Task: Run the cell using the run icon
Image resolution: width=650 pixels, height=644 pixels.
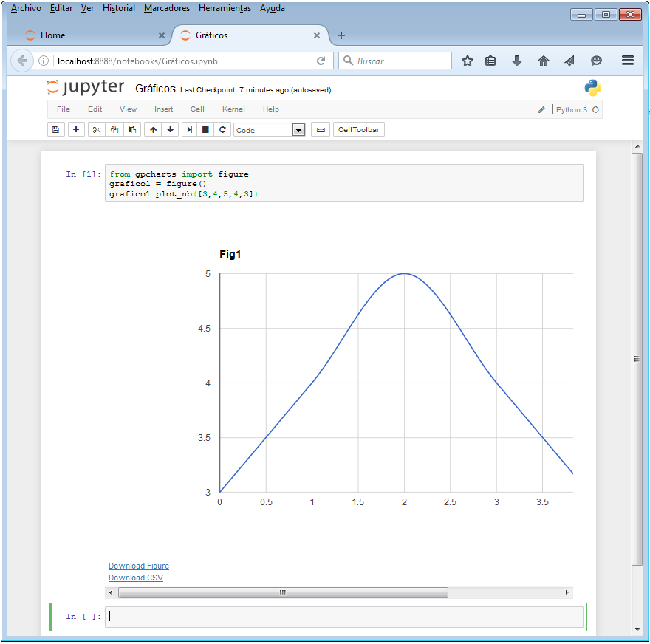Action: click(190, 129)
